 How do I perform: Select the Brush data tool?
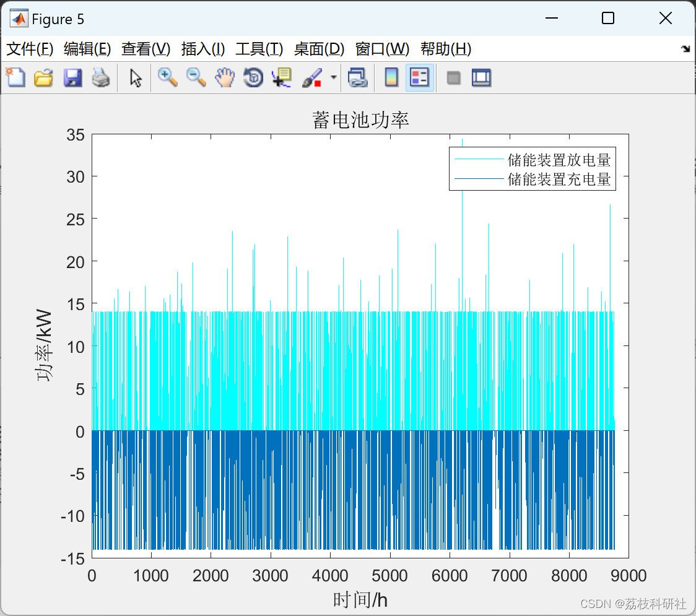pyautogui.click(x=312, y=77)
